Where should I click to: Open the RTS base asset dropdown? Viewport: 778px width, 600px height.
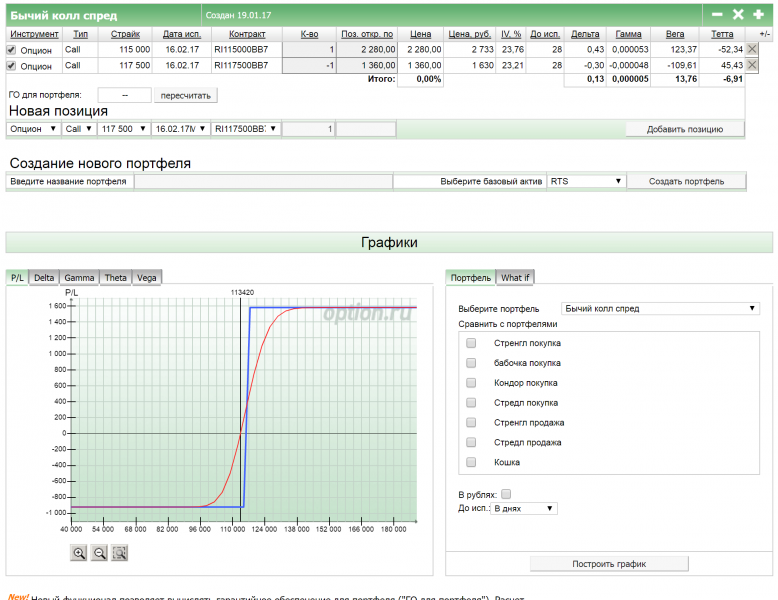tap(586, 181)
